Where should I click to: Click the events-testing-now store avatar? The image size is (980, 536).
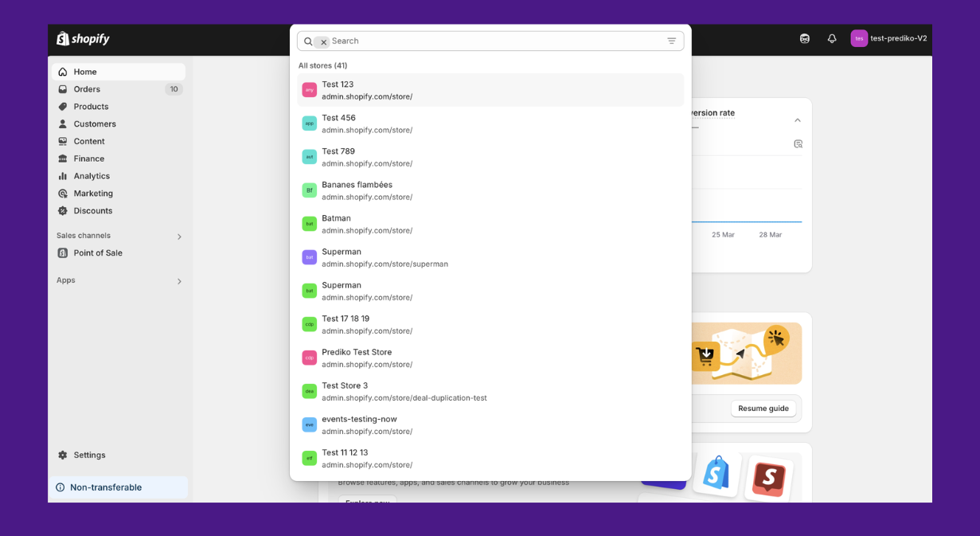[x=310, y=424]
